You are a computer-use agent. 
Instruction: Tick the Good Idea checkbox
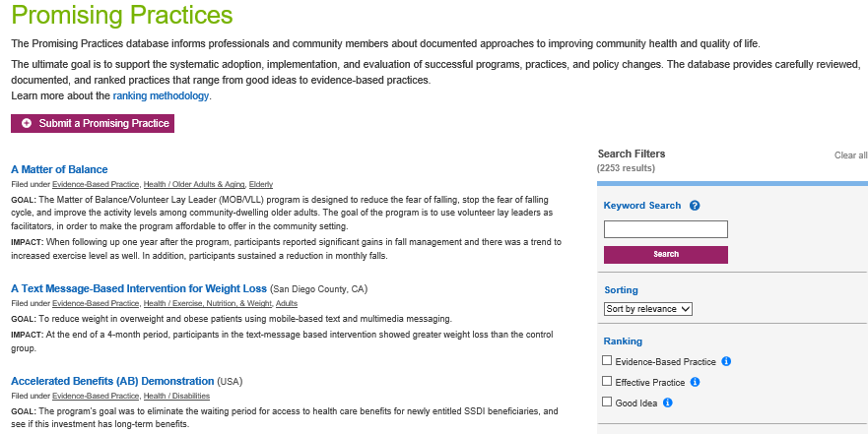pos(607,403)
